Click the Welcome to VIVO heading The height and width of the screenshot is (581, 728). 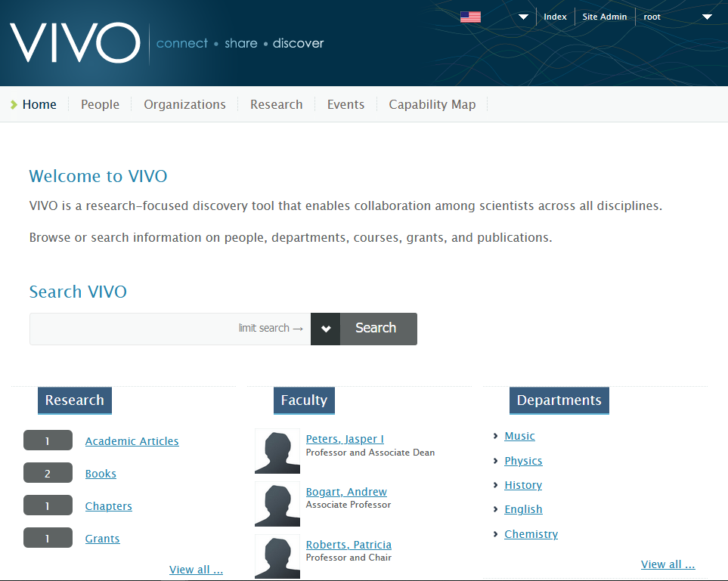(x=98, y=176)
